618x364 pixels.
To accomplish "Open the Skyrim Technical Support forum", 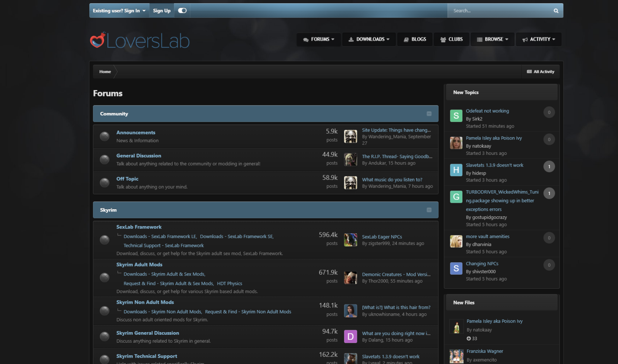I will pos(146,356).
